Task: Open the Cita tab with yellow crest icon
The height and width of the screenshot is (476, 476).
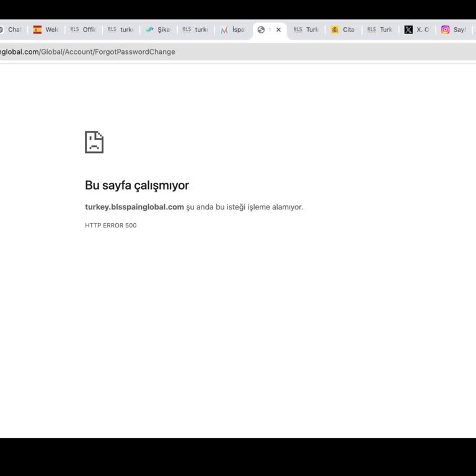Action: [x=343, y=30]
